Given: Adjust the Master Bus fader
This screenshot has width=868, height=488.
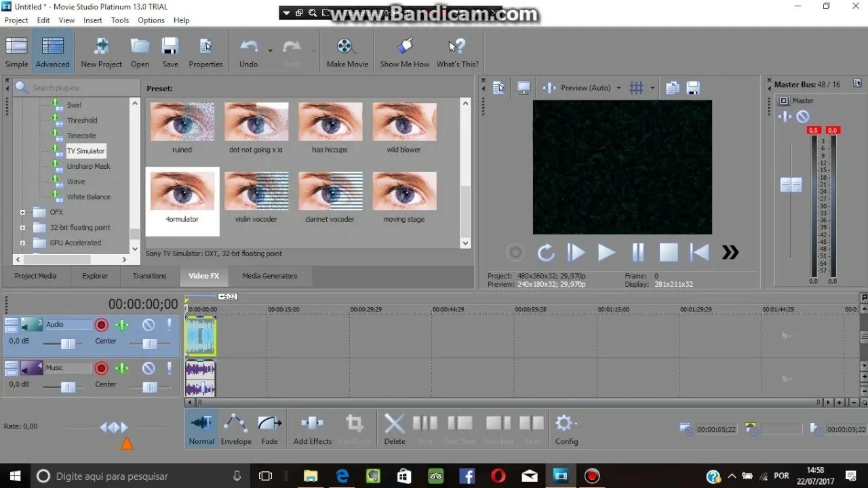Looking at the screenshot, I should pyautogui.click(x=791, y=185).
